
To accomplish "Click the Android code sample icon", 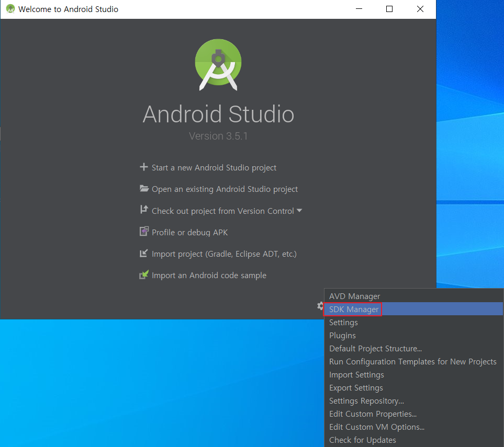I will 144,274.
